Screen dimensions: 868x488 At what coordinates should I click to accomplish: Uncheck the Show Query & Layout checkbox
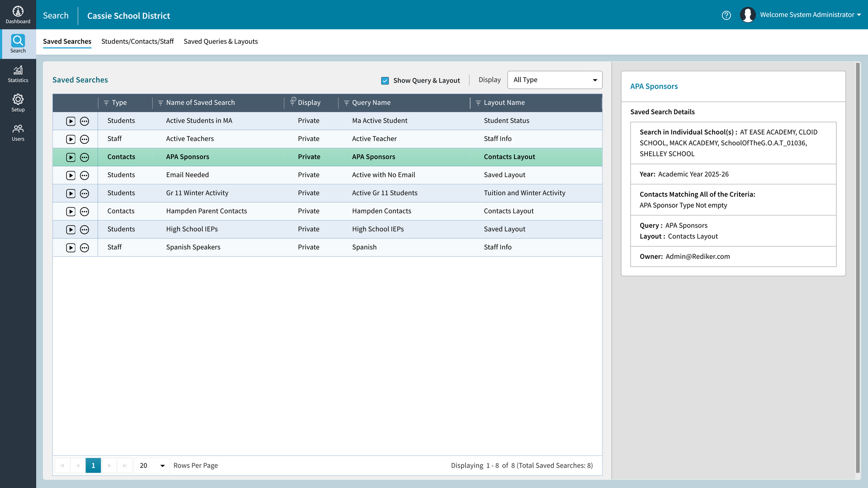[x=385, y=80]
